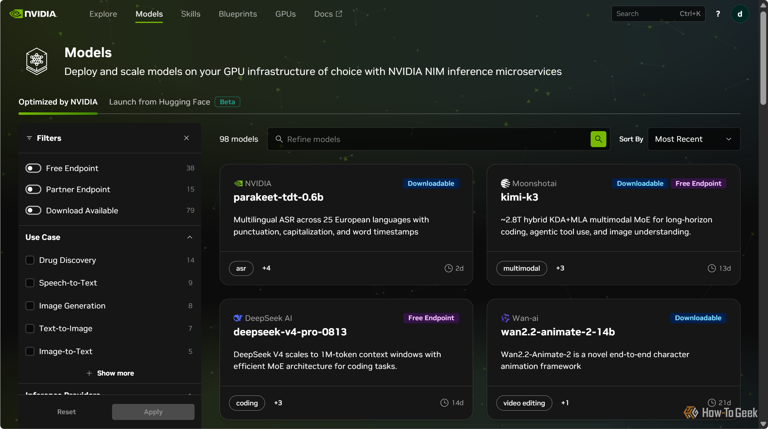
Task: Expand +4 tags on parakeet-tdt-0.6b card
Action: (x=266, y=268)
